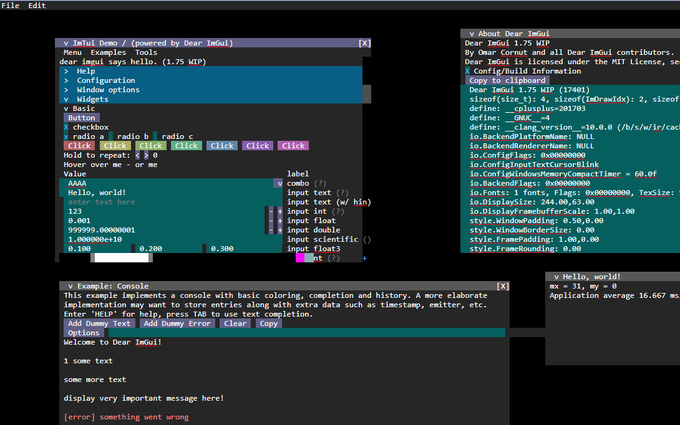Decrement input int with minus button
The width and height of the screenshot is (680, 425).
click(x=271, y=211)
